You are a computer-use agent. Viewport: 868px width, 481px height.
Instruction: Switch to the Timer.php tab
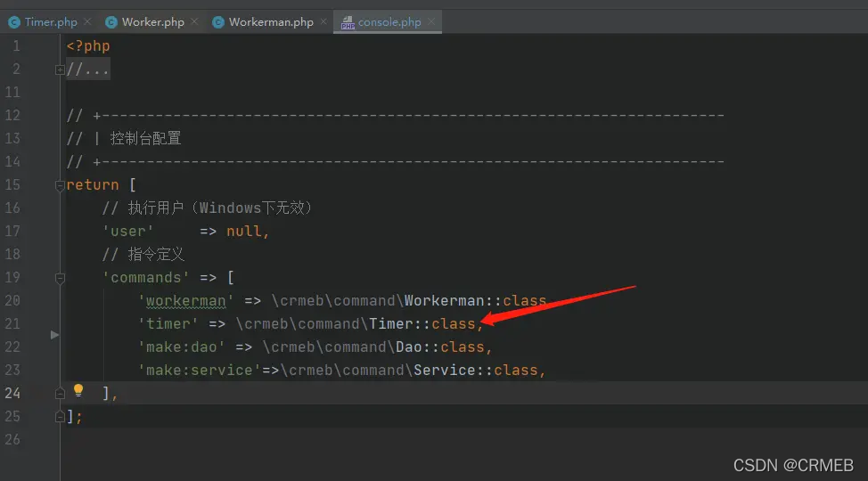[50, 22]
